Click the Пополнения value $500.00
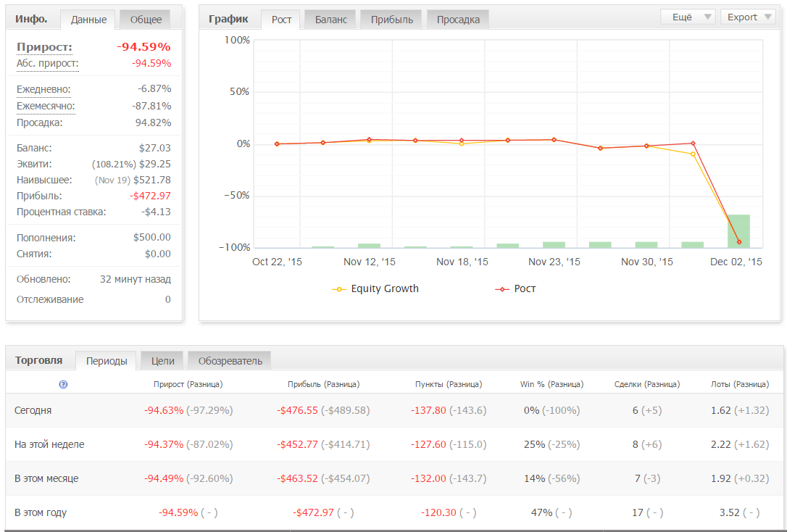This screenshot has width=787, height=532. [x=151, y=238]
